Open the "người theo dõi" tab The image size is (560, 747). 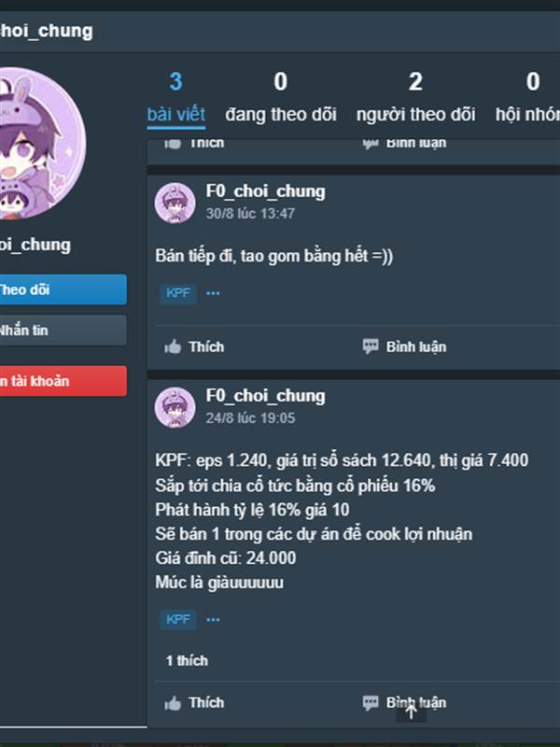pyautogui.click(x=415, y=99)
